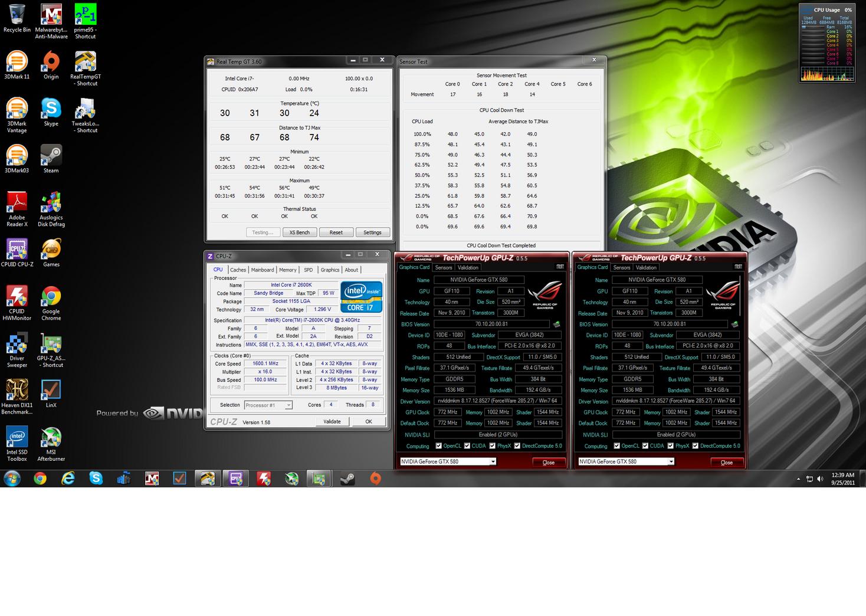866x616 pixels.
Task: Open the Memory tab in CPU-Z
Action: pyautogui.click(x=288, y=270)
